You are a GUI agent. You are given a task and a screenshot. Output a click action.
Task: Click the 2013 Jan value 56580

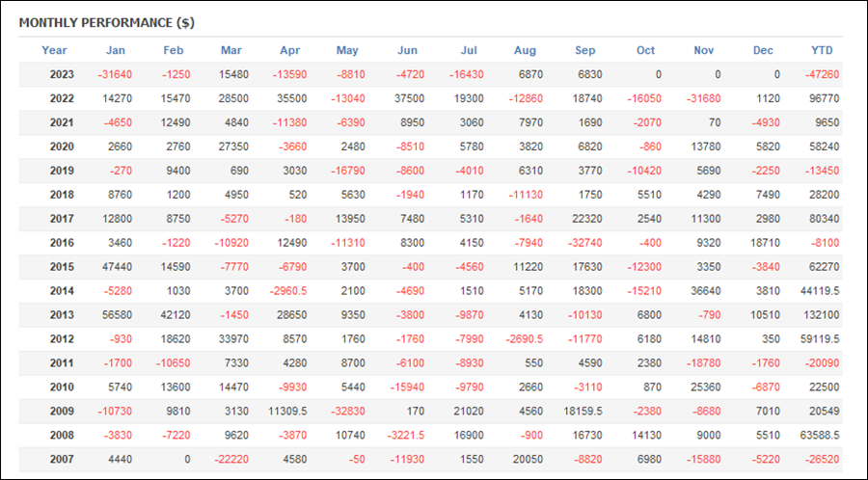pos(118,315)
